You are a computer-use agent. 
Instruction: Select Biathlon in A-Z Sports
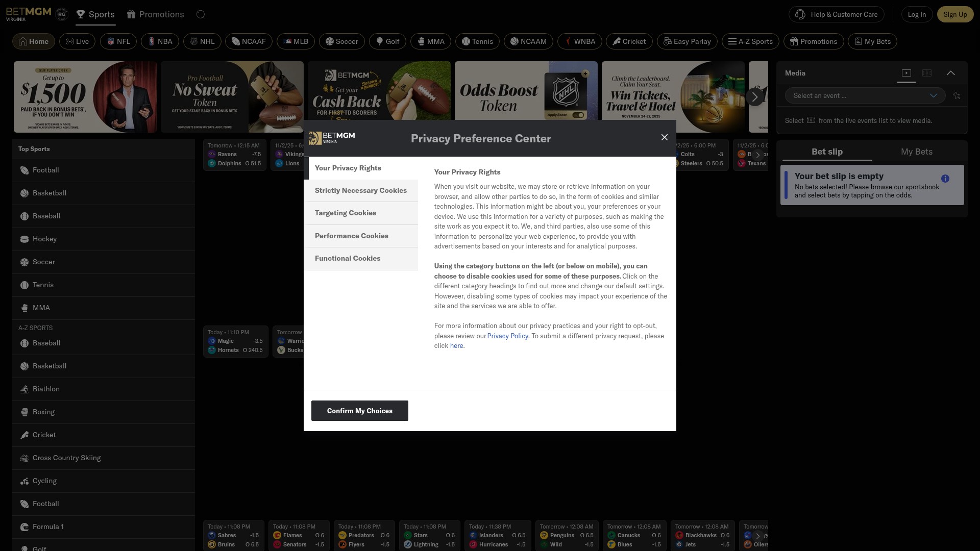click(104, 389)
